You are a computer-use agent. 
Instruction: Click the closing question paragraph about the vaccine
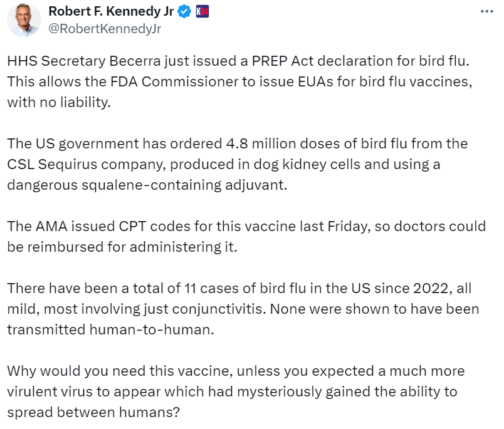click(x=235, y=391)
